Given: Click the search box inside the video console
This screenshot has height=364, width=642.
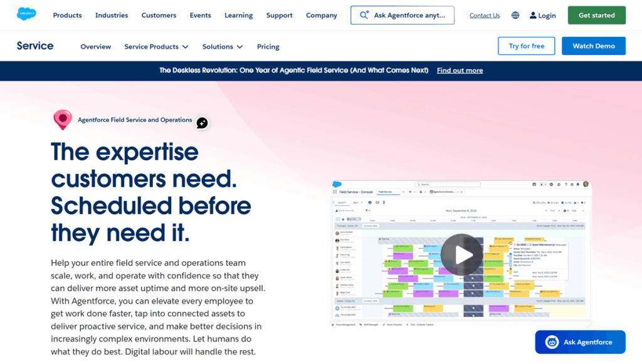Looking at the screenshot, I should (447, 184).
